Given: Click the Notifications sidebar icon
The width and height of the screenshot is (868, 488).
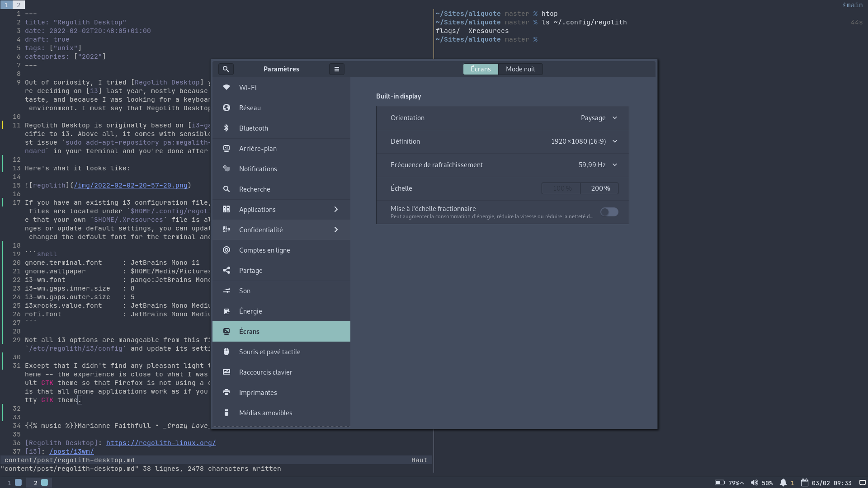Looking at the screenshot, I should point(226,169).
